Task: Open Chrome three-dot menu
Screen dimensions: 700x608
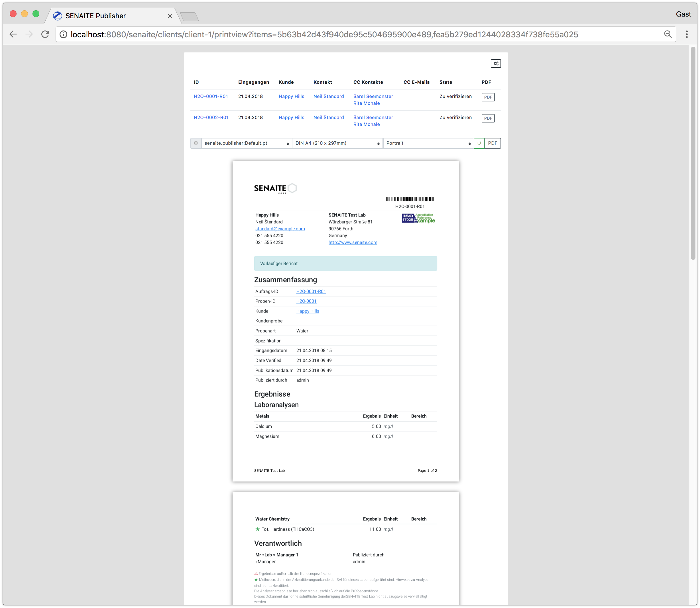Action: [687, 34]
